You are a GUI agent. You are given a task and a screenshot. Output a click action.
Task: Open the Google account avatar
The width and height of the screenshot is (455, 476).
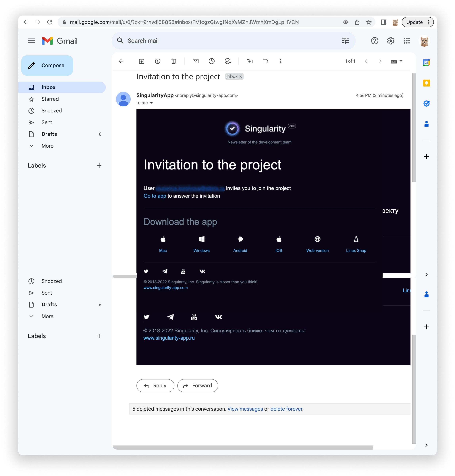pyautogui.click(x=424, y=41)
